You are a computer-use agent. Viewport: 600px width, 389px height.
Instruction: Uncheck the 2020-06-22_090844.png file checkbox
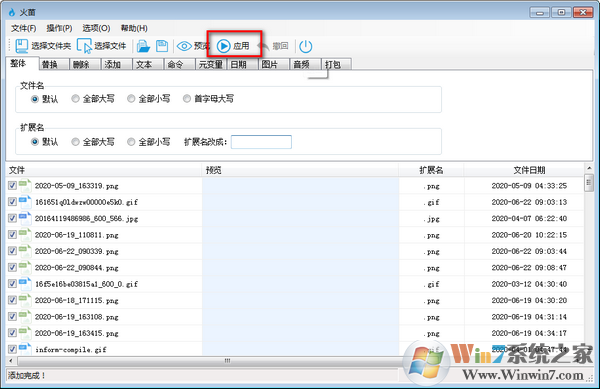pos(12,267)
